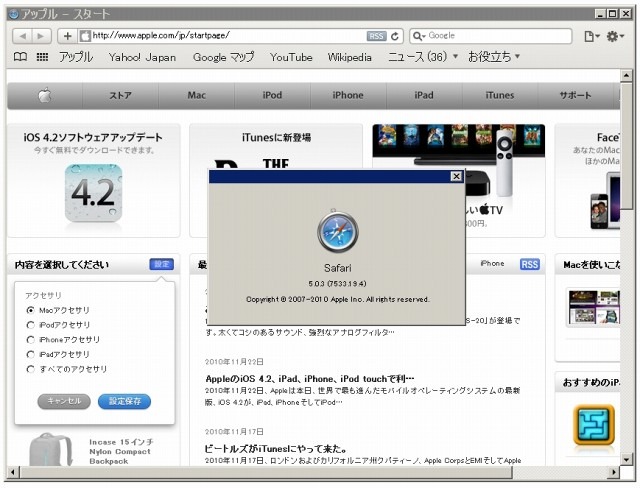Open the Mac navigation tab

196,95
